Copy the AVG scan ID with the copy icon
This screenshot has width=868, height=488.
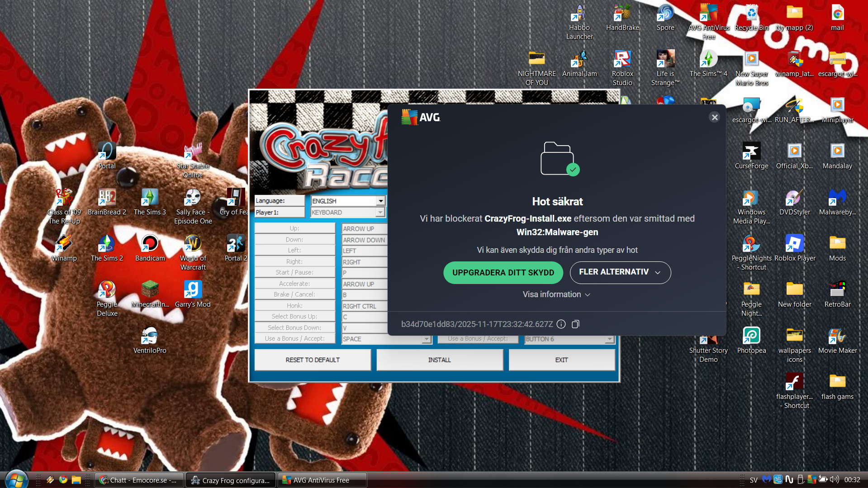(575, 324)
